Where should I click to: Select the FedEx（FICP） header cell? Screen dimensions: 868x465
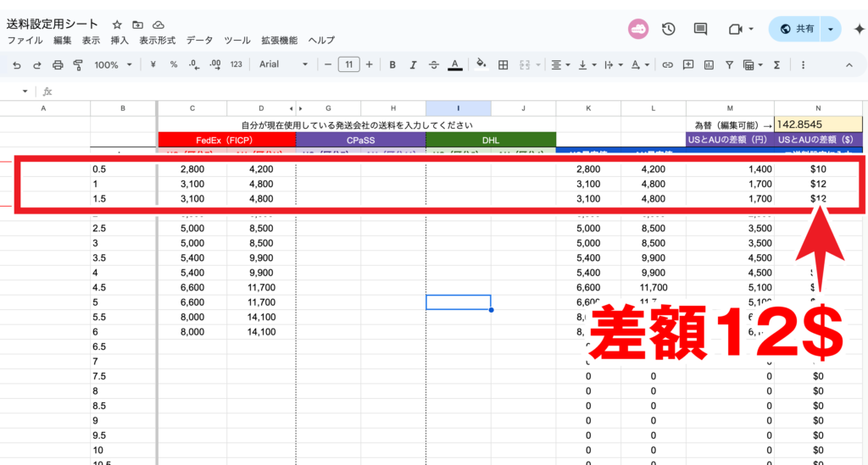click(227, 140)
